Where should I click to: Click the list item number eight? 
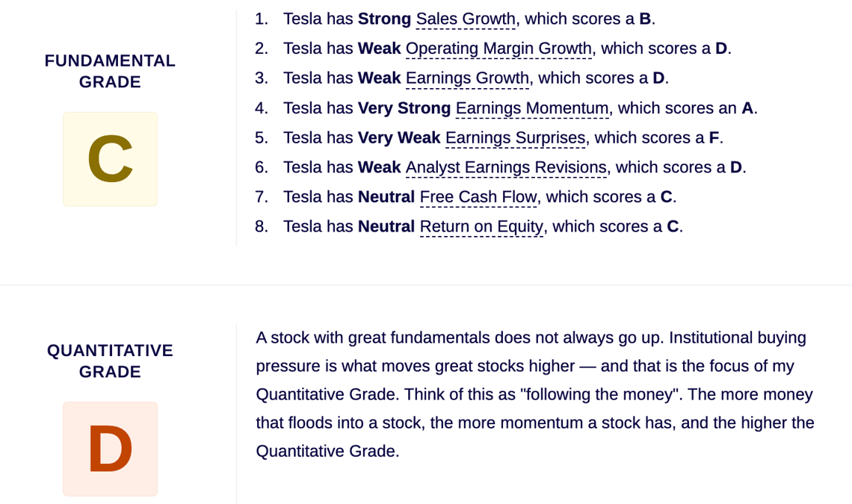(x=262, y=226)
